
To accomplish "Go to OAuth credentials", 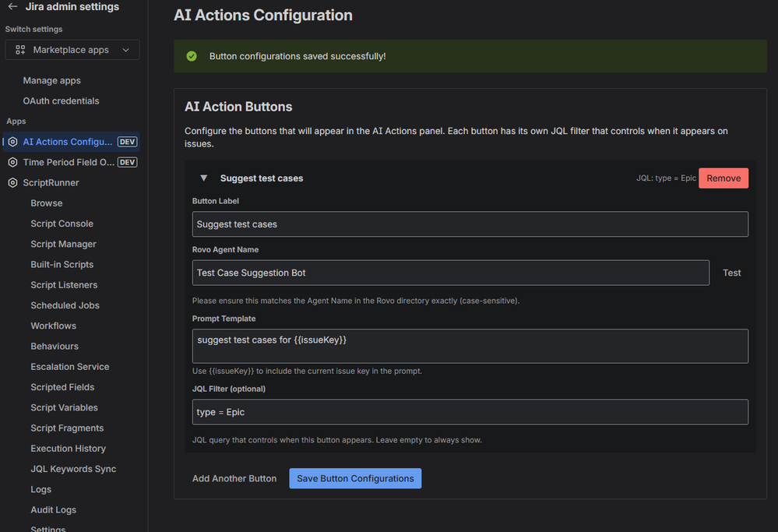I will point(61,100).
